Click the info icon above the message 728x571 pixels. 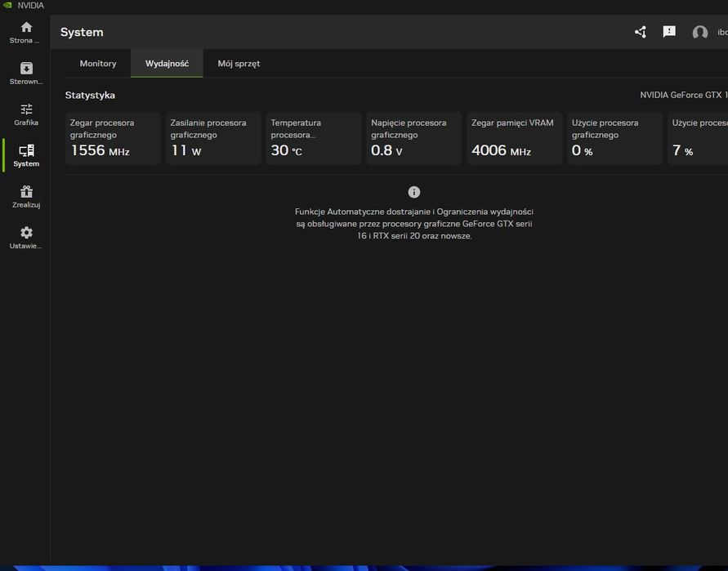(413, 192)
